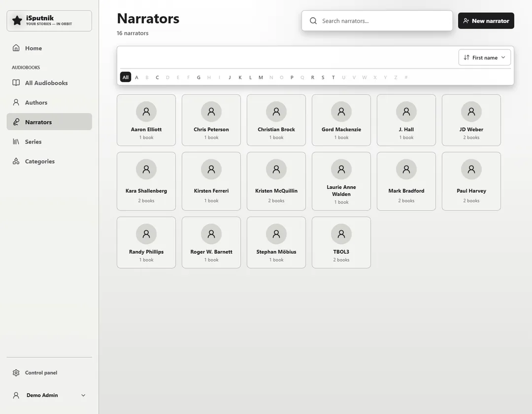Click Kristen McQuillin's avatar icon
Screen dimensions: 532x414
coord(276,169)
